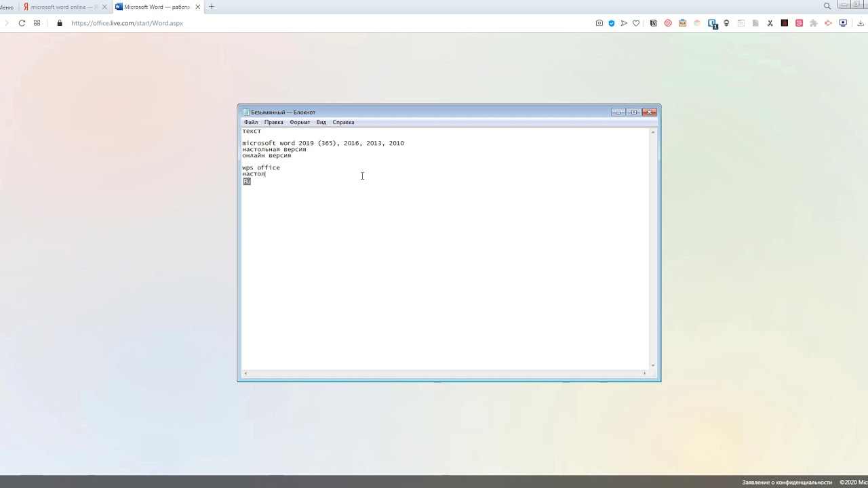Click the lightbulb extension icon
The width and height of the screenshot is (868, 488).
click(x=726, y=23)
